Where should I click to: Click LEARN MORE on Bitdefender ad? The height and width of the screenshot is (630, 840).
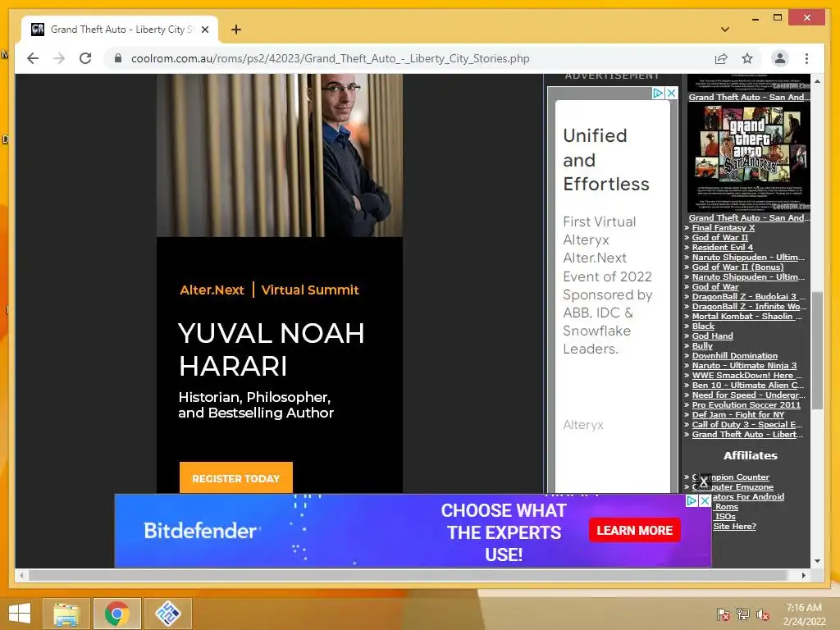tap(635, 531)
